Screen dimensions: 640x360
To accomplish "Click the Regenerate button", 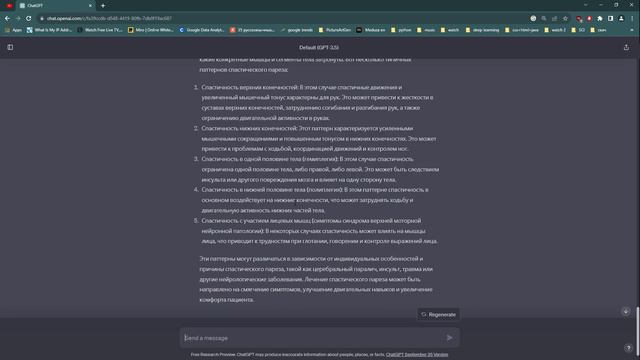I will 438,314.
